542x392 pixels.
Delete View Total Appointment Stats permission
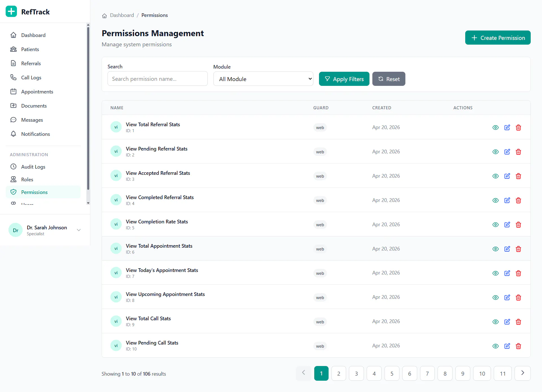click(518, 249)
